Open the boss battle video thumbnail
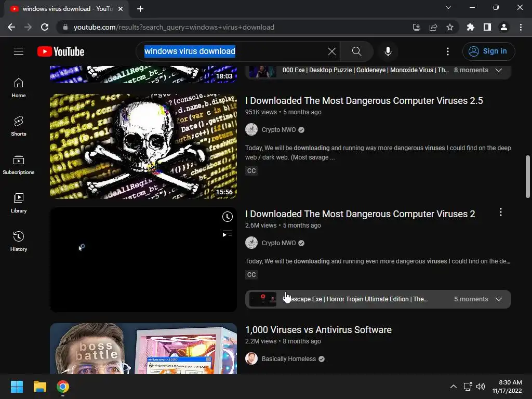Screen dimensions: 532x399 point(143,349)
